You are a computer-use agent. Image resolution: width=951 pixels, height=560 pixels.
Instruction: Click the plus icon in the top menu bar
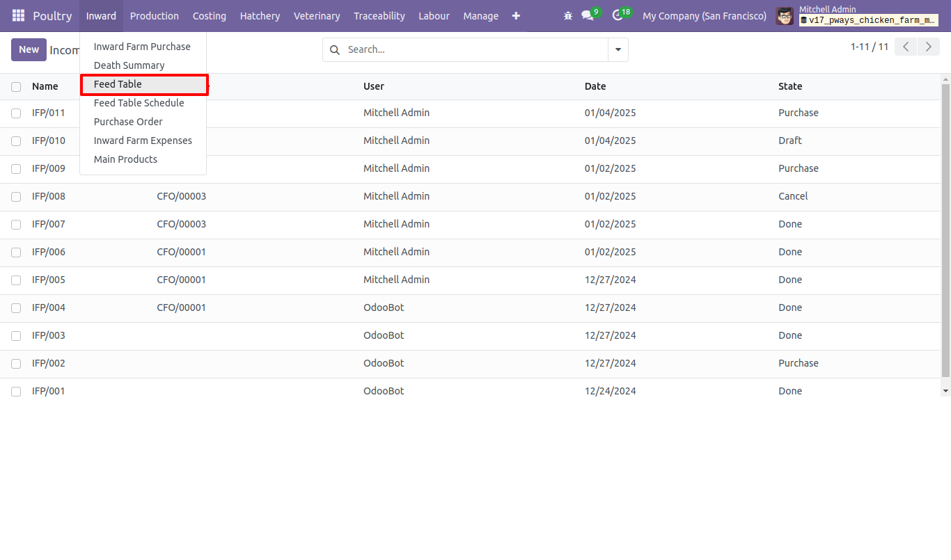click(516, 15)
